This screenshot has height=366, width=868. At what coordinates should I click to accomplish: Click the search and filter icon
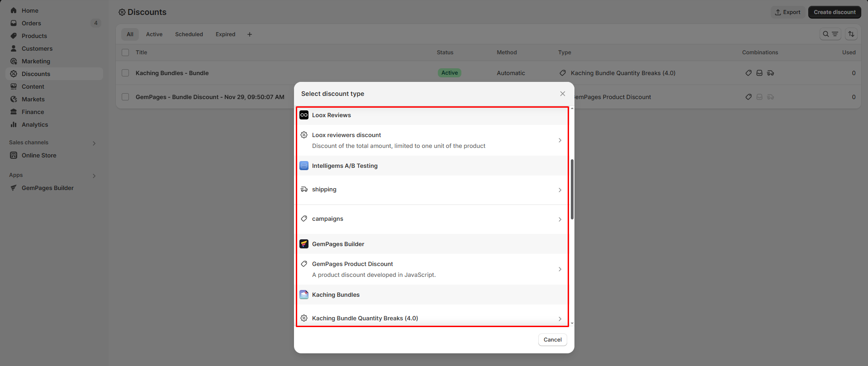click(830, 34)
